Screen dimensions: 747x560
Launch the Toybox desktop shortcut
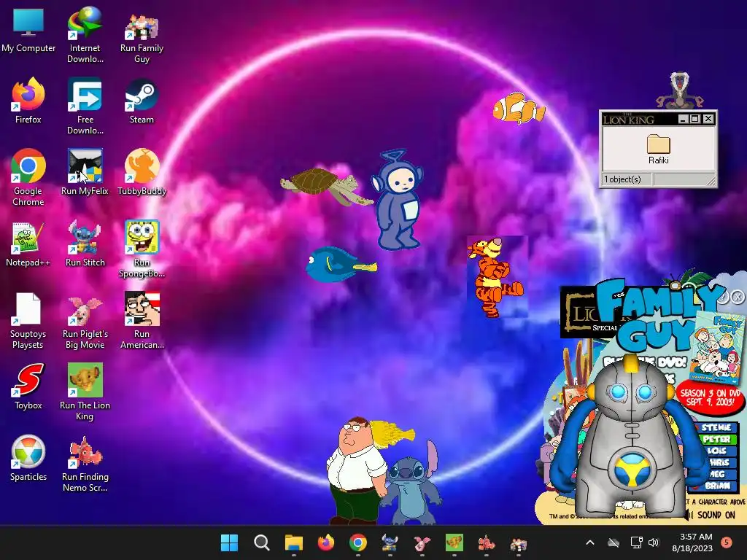click(28, 386)
